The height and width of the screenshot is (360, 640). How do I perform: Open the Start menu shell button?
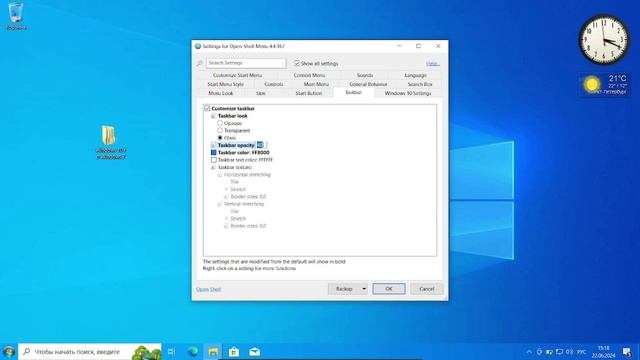click(x=9, y=352)
